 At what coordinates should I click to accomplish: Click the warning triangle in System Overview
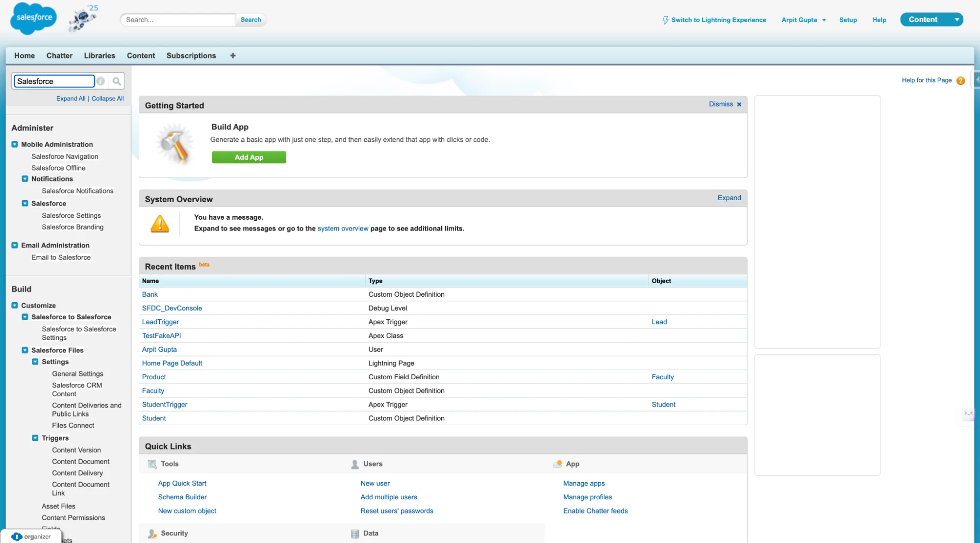[159, 224]
